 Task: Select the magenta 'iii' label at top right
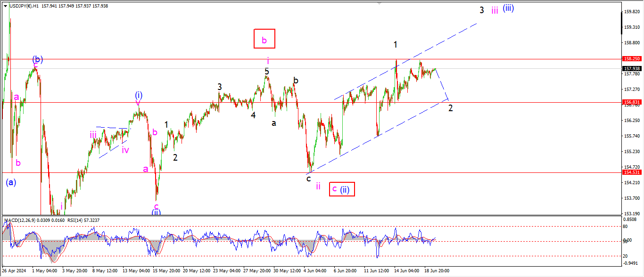coord(494,10)
